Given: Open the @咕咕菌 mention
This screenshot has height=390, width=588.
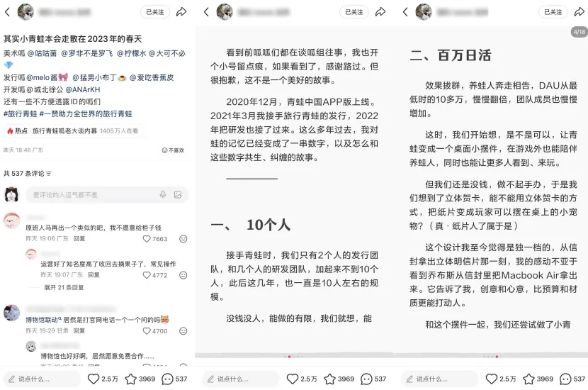Looking at the screenshot, I should tap(42, 53).
